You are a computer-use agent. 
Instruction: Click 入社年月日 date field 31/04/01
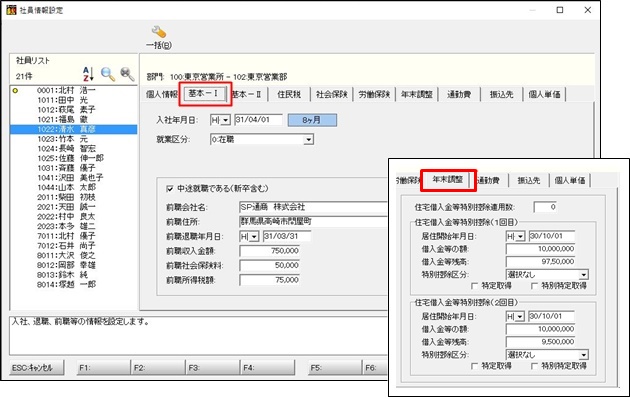(x=258, y=120)
